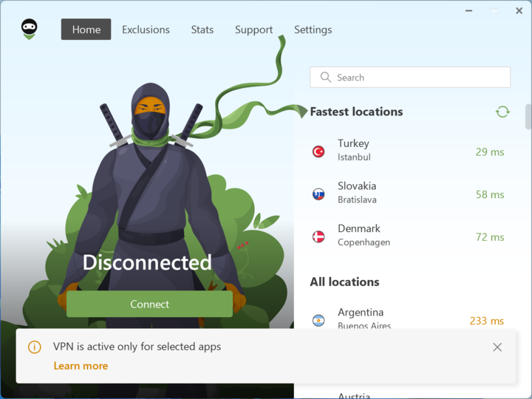The height and width of the screenshot is (399, 532).
Task: Go to the Support tab
Action: (253, 30)
